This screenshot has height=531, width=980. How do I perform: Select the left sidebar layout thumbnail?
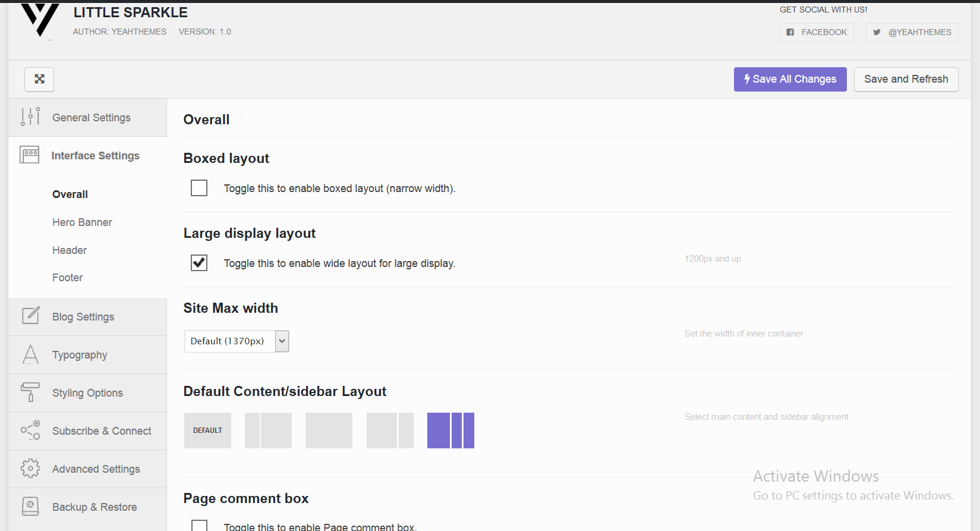click(268, 431)
